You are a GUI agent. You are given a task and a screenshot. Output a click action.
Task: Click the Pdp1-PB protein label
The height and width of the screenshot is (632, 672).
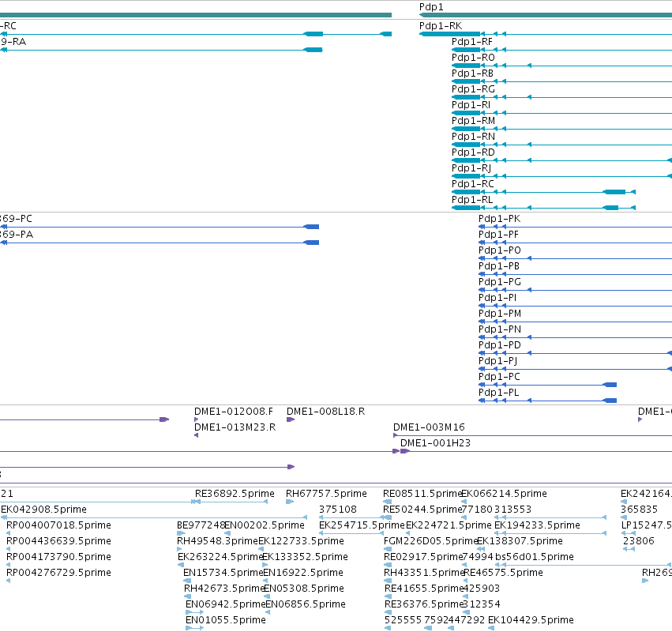[x=499, y=266]
